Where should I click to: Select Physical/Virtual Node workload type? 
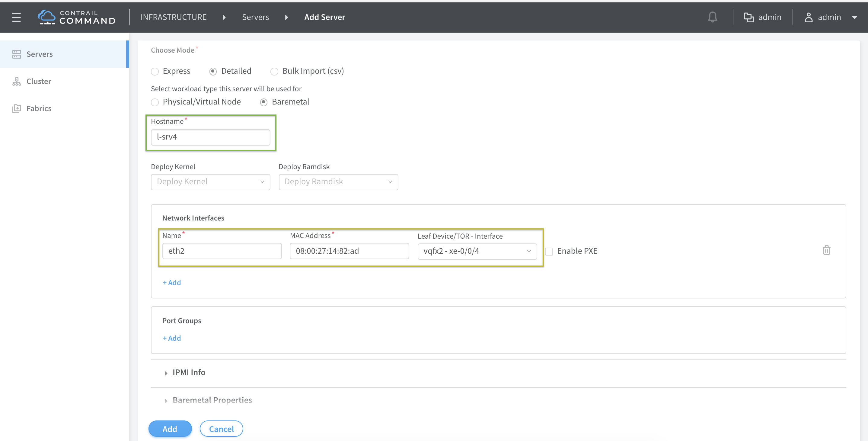pyautogui.click(x=155, y=102)
